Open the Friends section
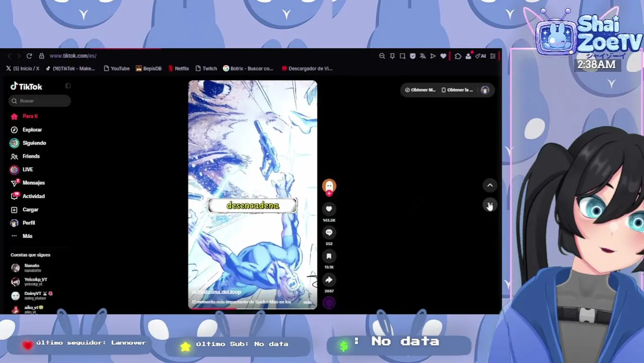 pos(25,156)
